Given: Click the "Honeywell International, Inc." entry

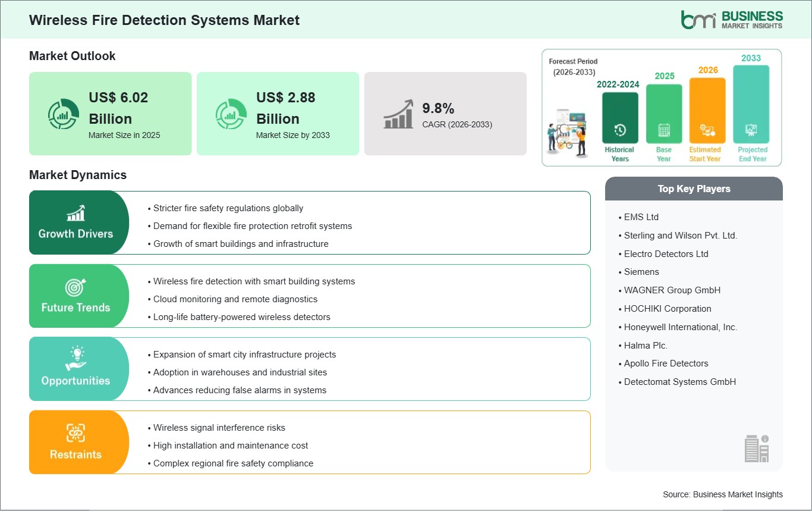Looking at the screenshot, I should pos(679,327).
